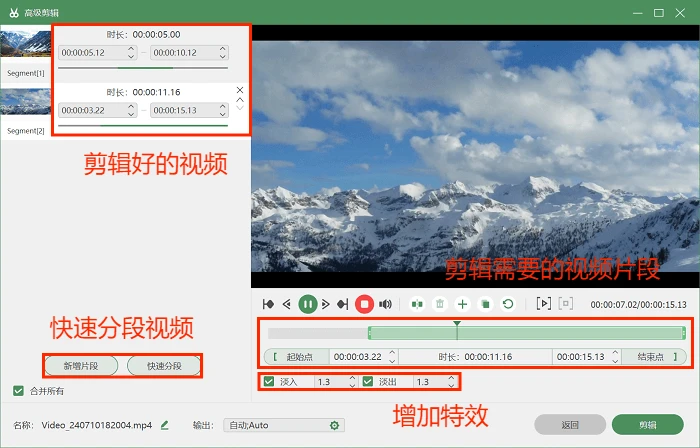
Task: Click the video preview area
Action: tap(475, 156)
